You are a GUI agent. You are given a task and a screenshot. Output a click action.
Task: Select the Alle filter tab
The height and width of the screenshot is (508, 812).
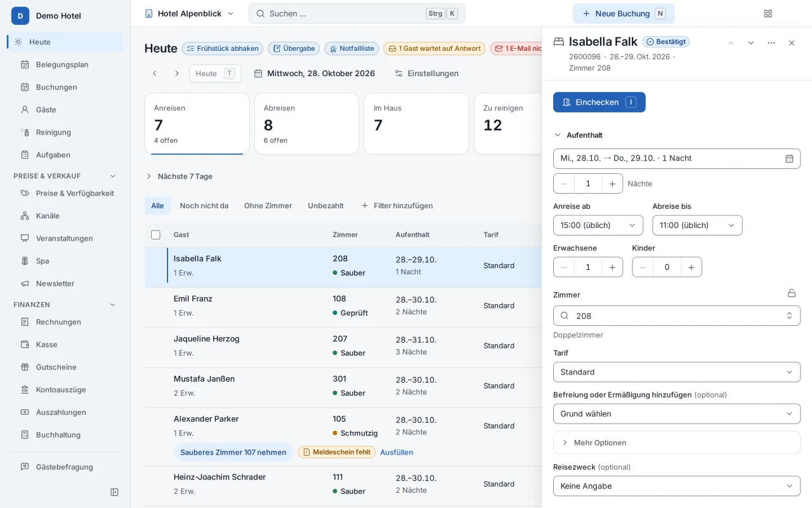157,206
